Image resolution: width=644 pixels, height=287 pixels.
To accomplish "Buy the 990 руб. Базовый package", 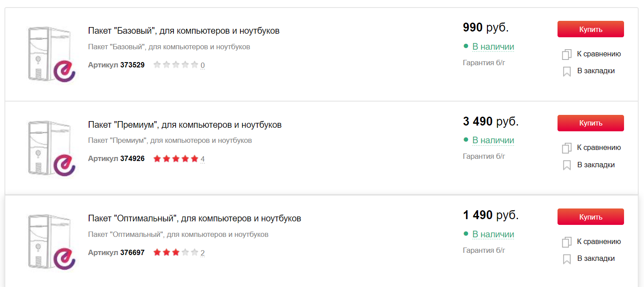I will click(590, 29).
